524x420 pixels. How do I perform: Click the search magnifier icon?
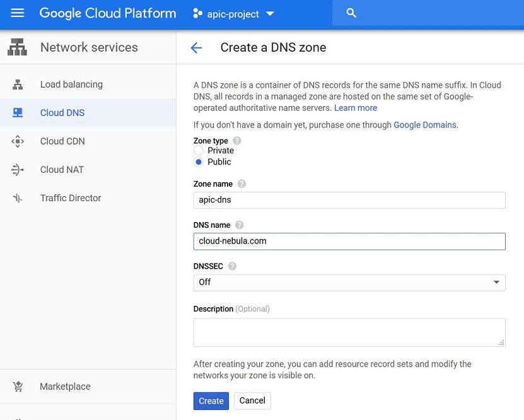[351, 13]
